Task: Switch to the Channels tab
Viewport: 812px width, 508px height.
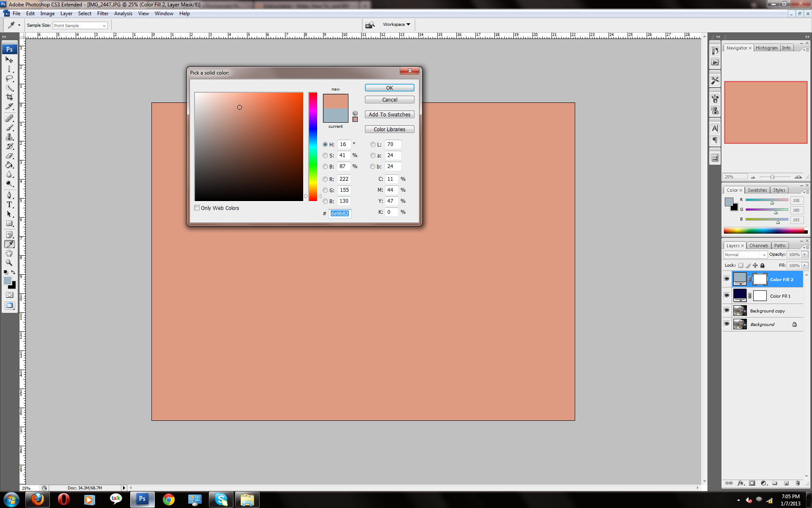Action: (758, 246)
